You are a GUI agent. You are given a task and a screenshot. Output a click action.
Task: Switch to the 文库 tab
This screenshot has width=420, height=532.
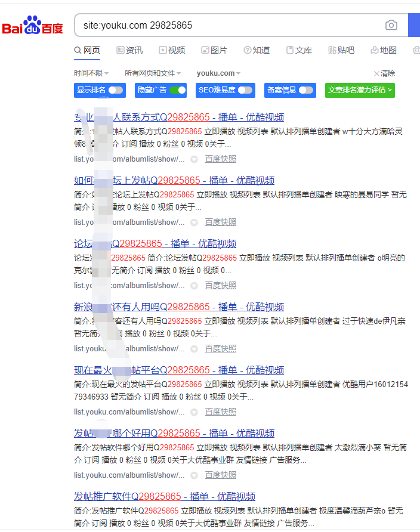299,50
